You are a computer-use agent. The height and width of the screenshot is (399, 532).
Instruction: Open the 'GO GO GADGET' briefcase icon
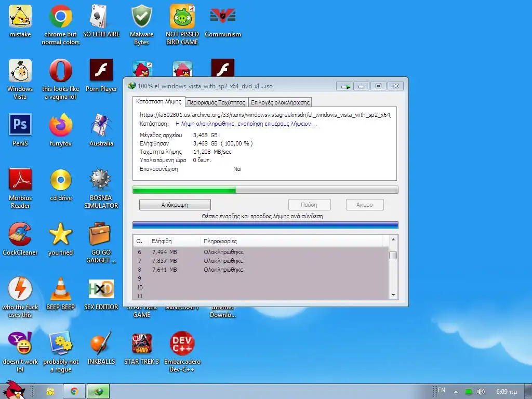point(101,243)
